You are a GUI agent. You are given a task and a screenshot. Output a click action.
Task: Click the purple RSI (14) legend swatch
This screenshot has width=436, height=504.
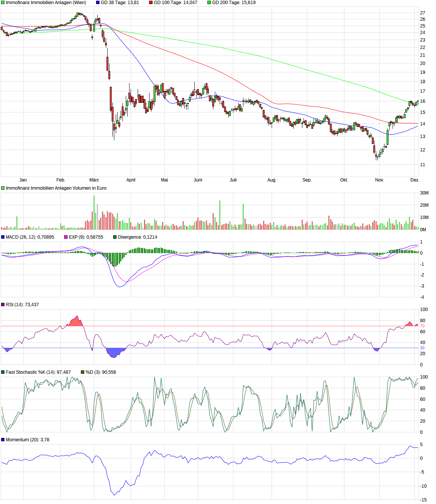point(3,305)
